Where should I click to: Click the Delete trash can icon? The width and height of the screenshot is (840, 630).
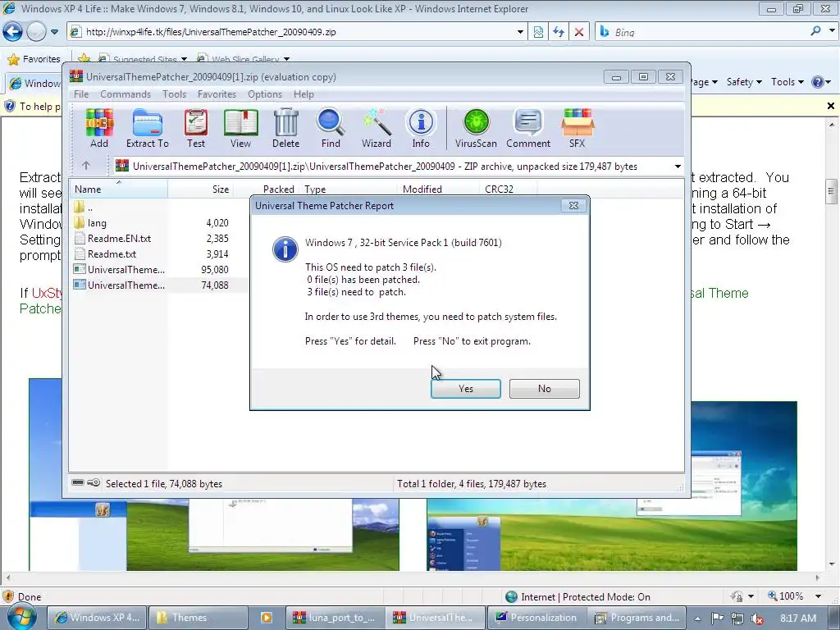coord(286,128)
